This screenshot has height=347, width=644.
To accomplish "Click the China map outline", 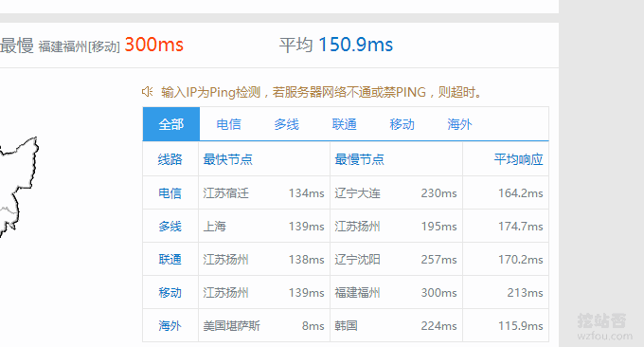I will coord(19,187).
